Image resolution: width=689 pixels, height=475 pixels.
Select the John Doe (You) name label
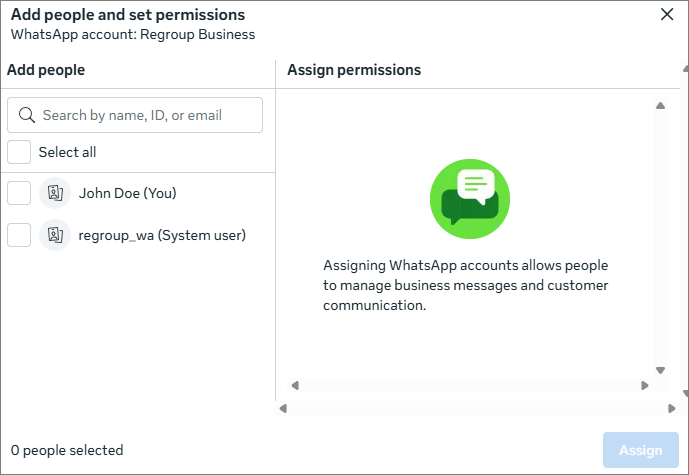(127, 193)
